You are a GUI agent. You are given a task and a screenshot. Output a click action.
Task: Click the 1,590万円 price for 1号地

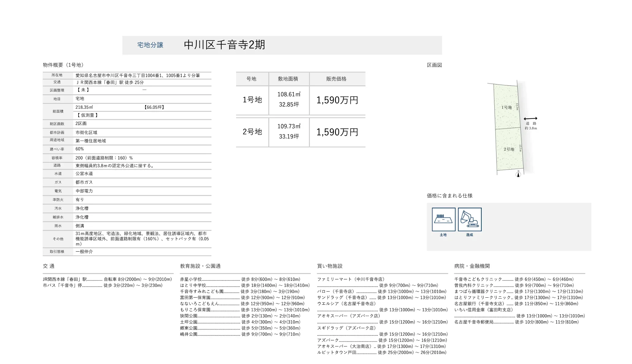click(338, 100)
